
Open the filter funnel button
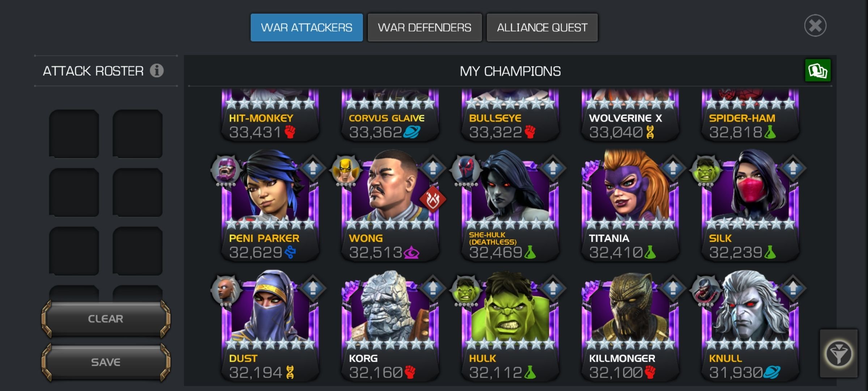838,353
